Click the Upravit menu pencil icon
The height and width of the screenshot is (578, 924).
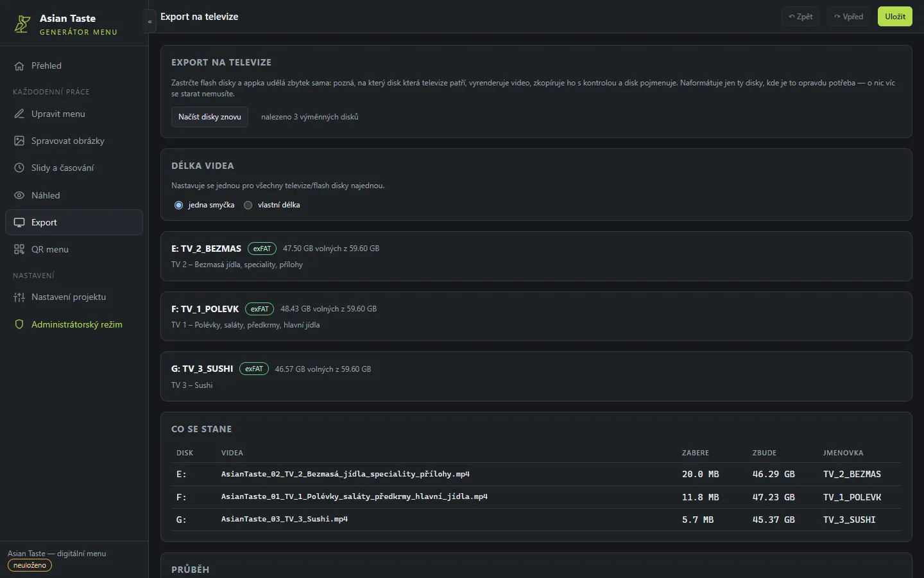coord(19,114)
